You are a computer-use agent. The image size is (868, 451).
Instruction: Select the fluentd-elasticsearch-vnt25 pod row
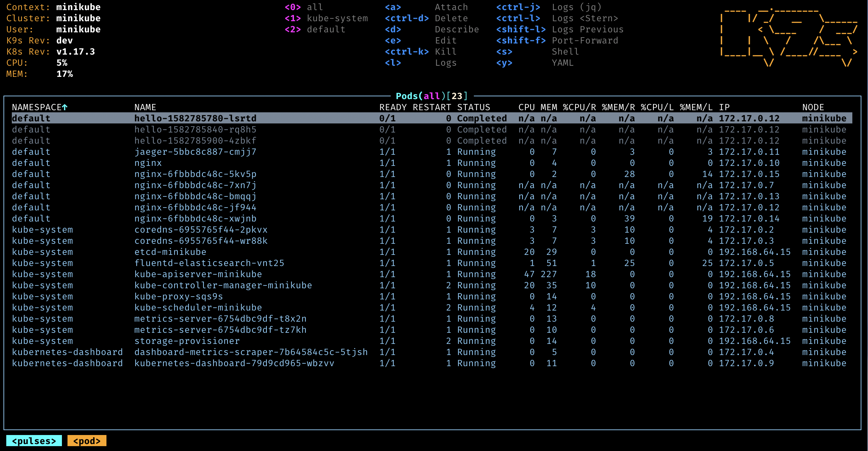(209, 263)
